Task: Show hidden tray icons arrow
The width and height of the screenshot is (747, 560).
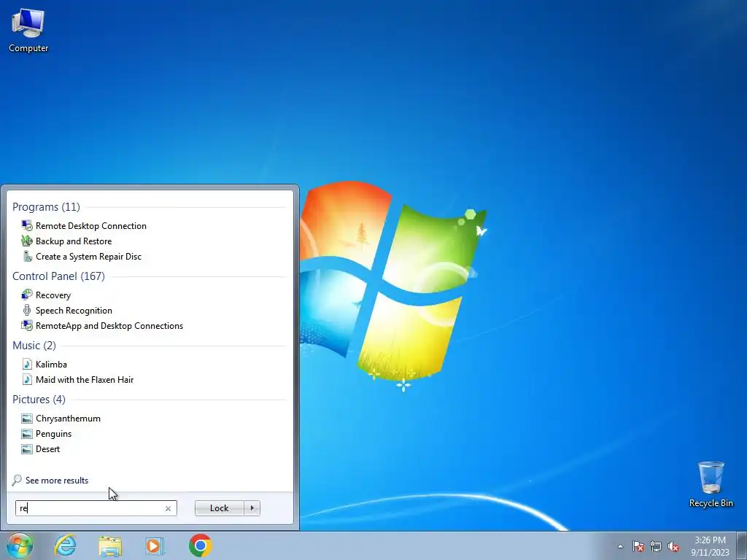Action: (x=620, y=546)
